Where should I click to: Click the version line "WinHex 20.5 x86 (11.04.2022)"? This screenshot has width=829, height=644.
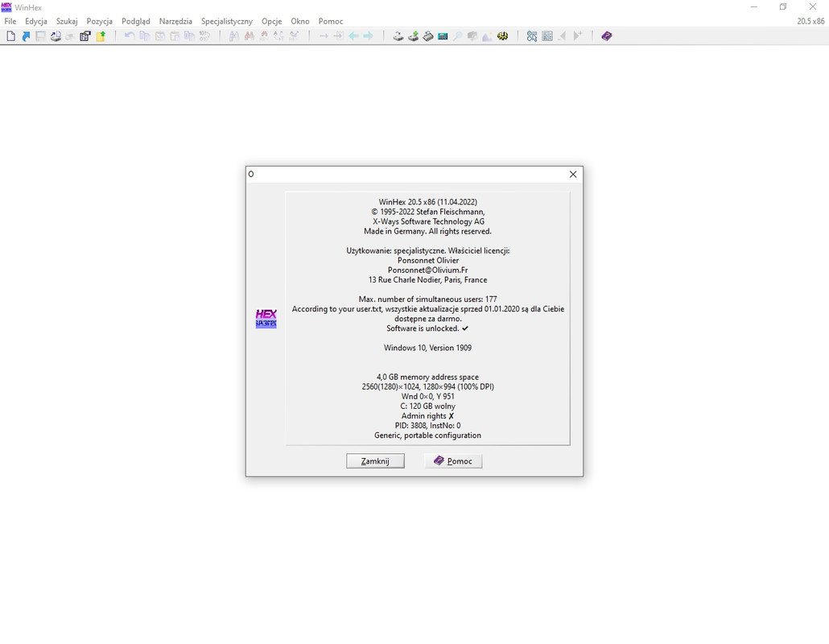click(427, 202)
